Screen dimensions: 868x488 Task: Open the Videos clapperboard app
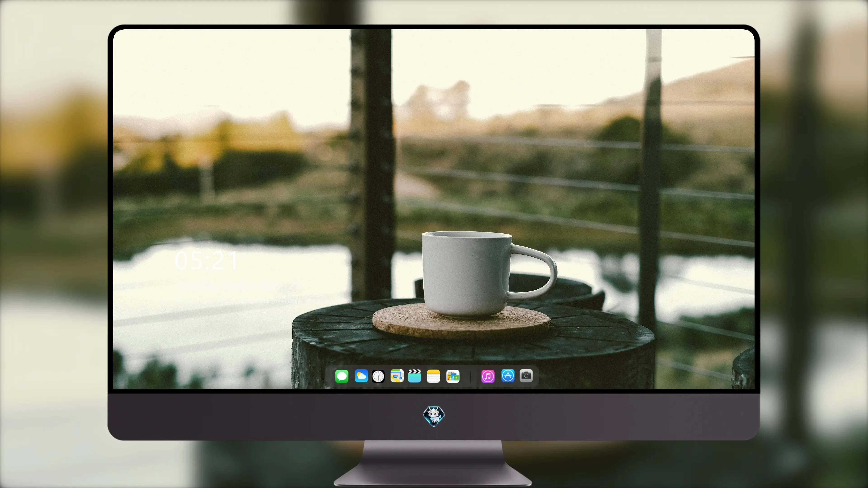(415, 376)
